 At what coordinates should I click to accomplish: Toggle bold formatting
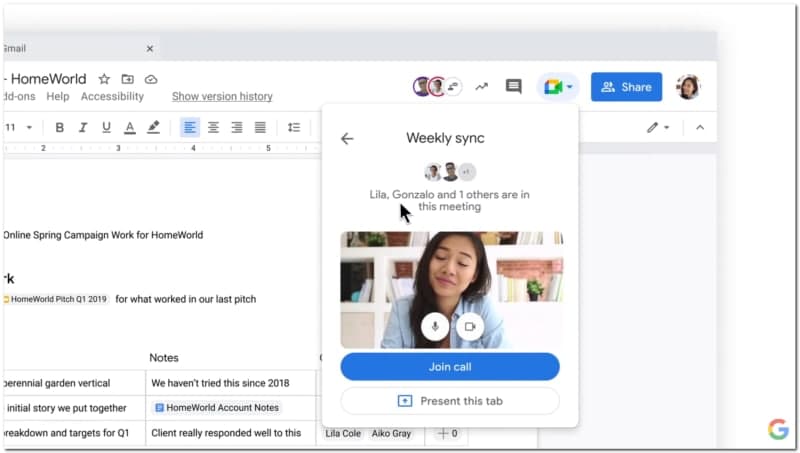click(x=60, y=127)
